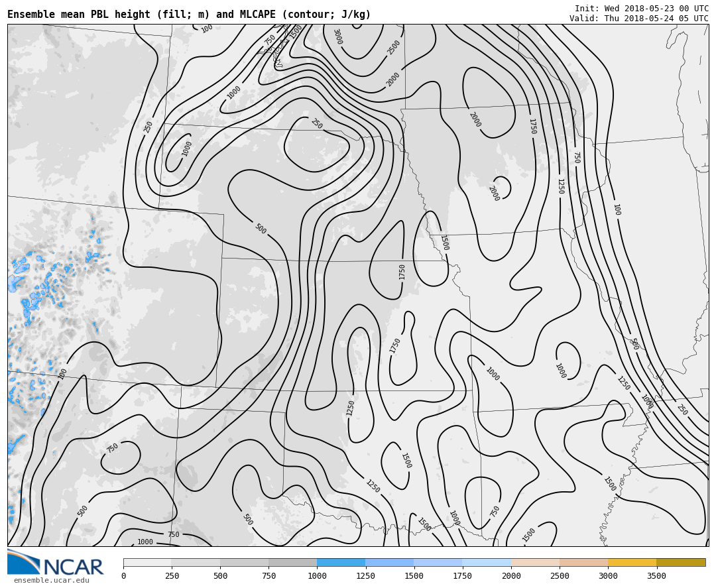
Task: Pick the 1000–1250 bright blue colorbar segment
Action: point(341,562)
